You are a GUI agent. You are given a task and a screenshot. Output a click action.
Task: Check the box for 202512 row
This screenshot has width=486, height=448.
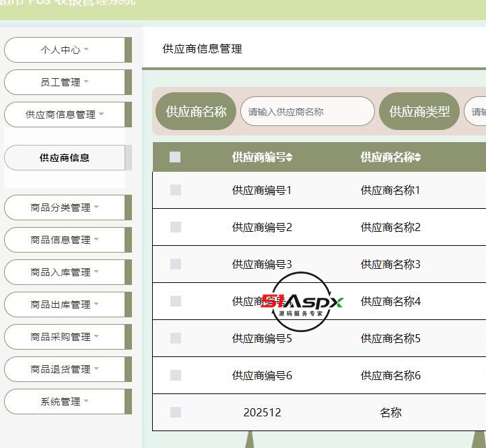click(x=176, y=412)
